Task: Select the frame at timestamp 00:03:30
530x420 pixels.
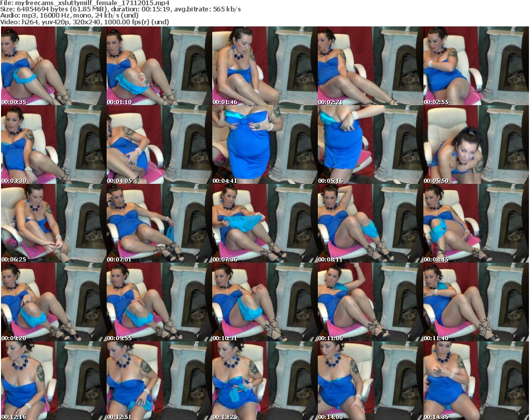Action: (54, 144)
